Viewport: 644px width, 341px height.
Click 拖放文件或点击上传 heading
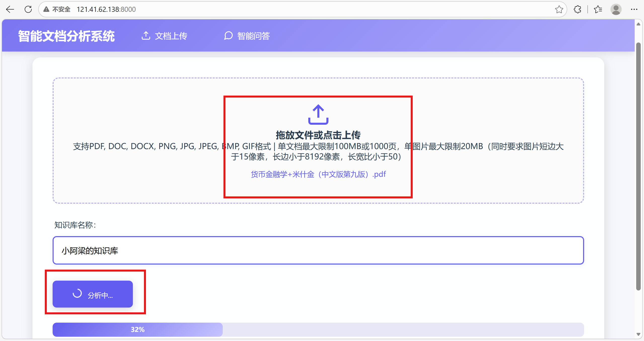[x=318, y=135]
